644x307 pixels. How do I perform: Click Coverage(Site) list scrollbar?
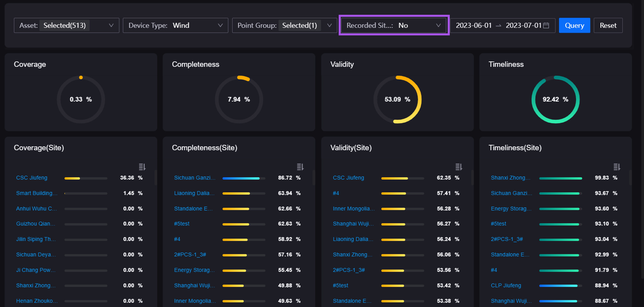tap(155, 177)
